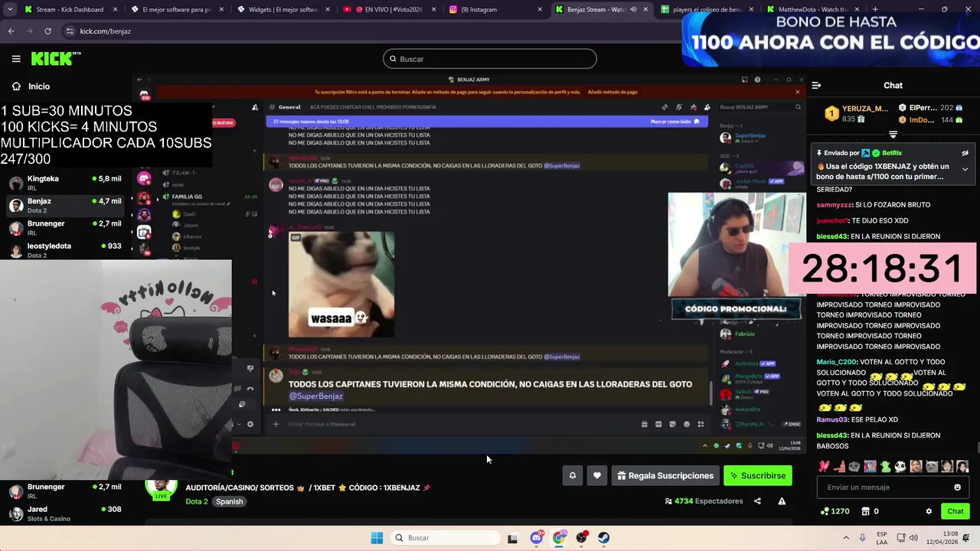
Task: Click Windows taskbar search Buscar
Action: [444, 538]
